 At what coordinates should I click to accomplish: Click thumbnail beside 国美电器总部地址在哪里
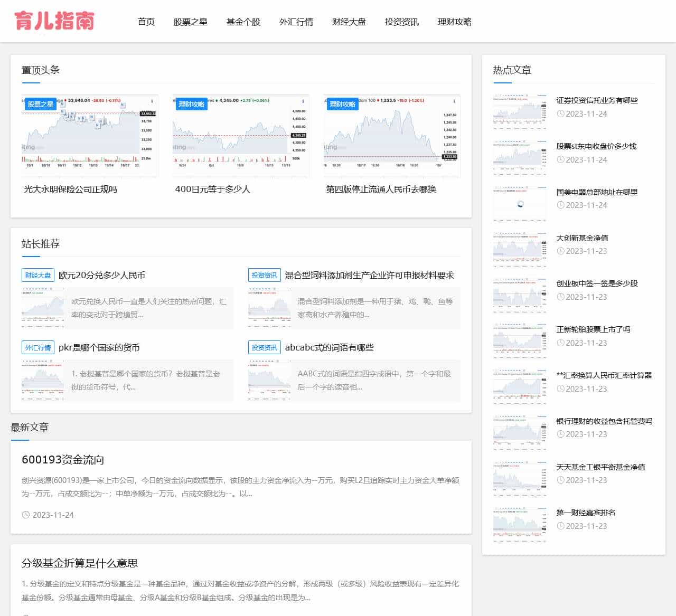(x=520, y=203)
